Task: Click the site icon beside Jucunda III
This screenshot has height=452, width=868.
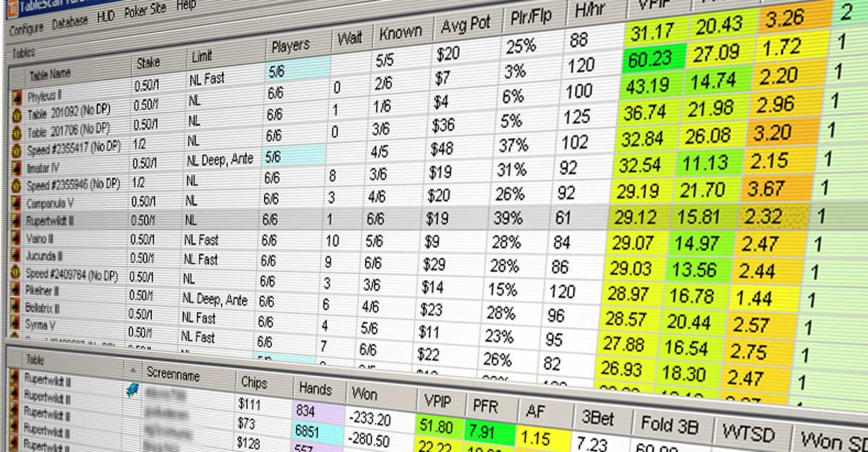Action: pos(16,255)
